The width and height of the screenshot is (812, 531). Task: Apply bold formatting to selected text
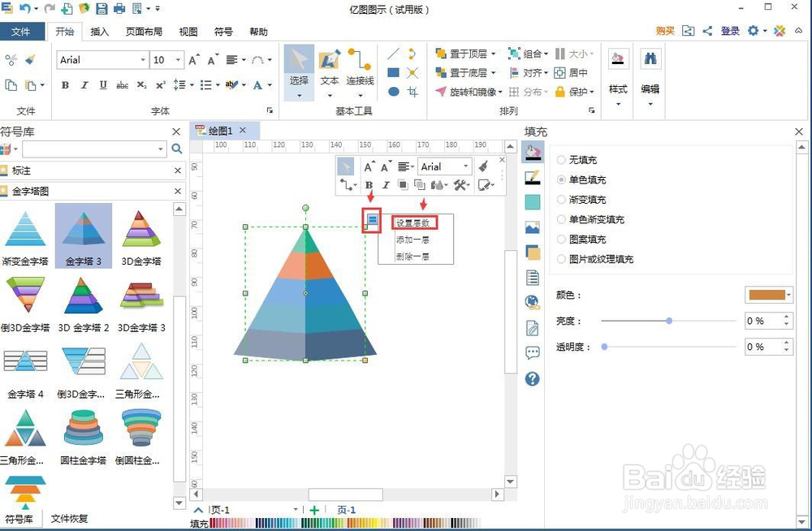point(67,85)
